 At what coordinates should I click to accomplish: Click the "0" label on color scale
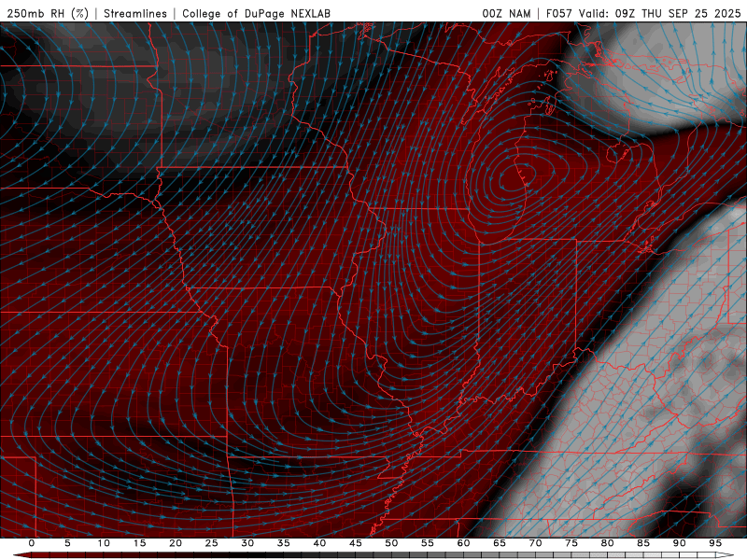pos(32,543)
